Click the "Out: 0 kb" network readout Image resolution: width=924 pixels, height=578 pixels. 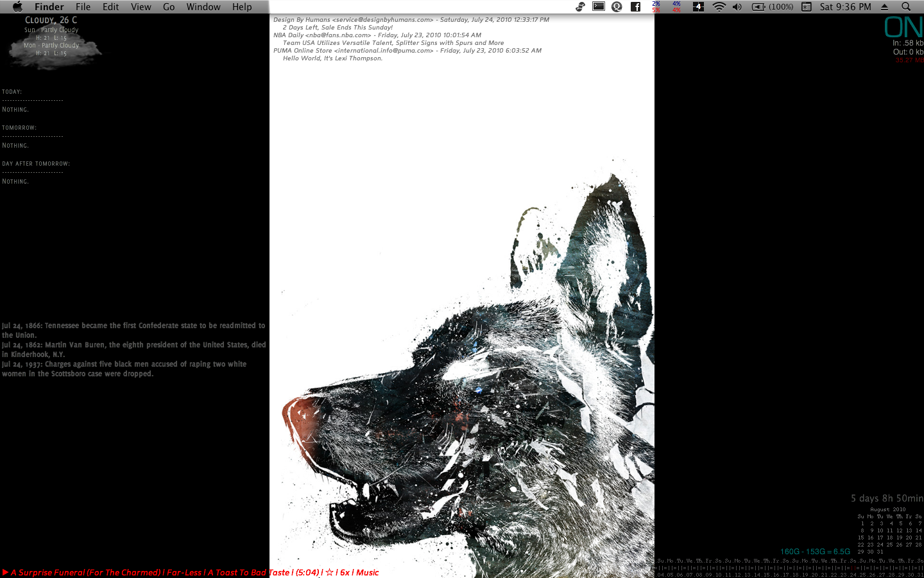coord(909,52)
